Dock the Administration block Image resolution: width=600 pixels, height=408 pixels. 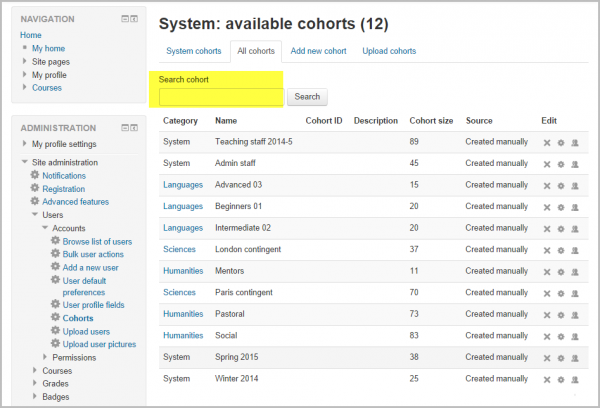(x=135, y=128)
